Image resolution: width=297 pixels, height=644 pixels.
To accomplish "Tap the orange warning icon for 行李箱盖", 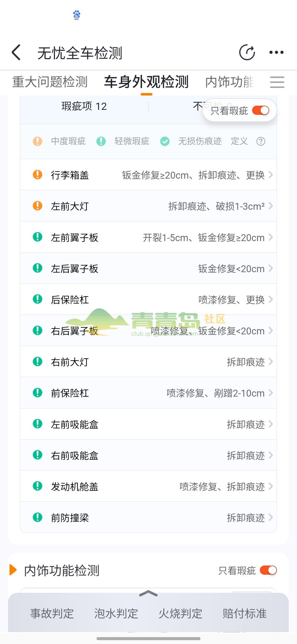I will [37, 175].
